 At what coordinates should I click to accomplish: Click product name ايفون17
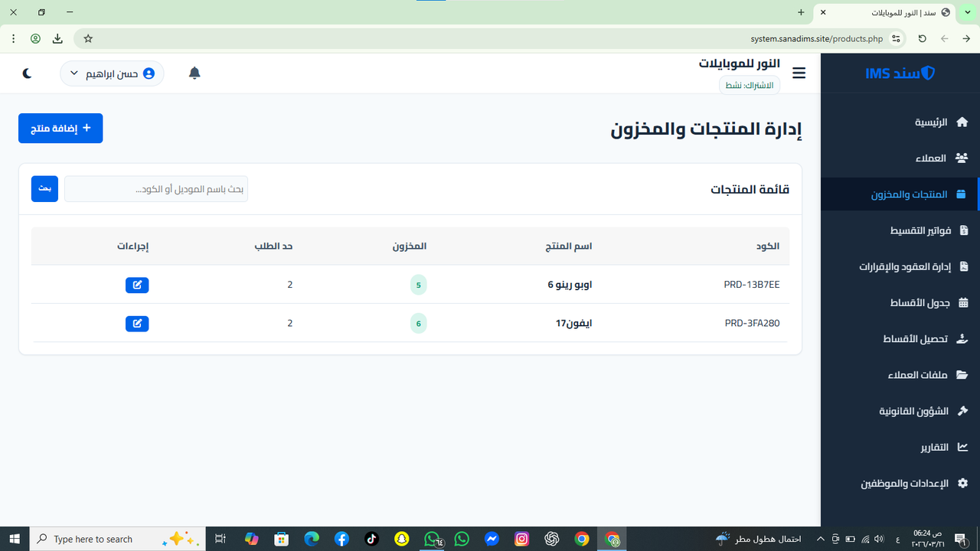point(573,323)
